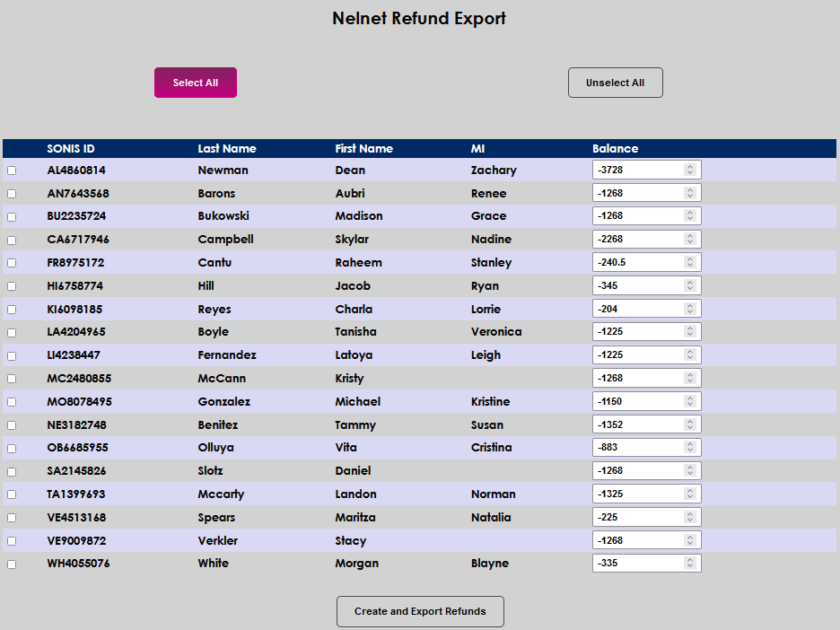
Task: Check the checkbox for Dean Newman
Action: [11, 169]
